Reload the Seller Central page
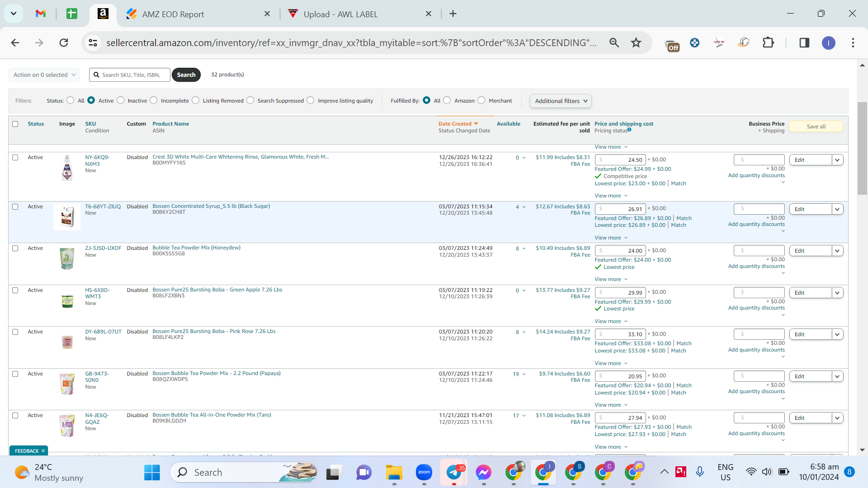This screenshot has width=868, height=488. [x=64, y=42]
